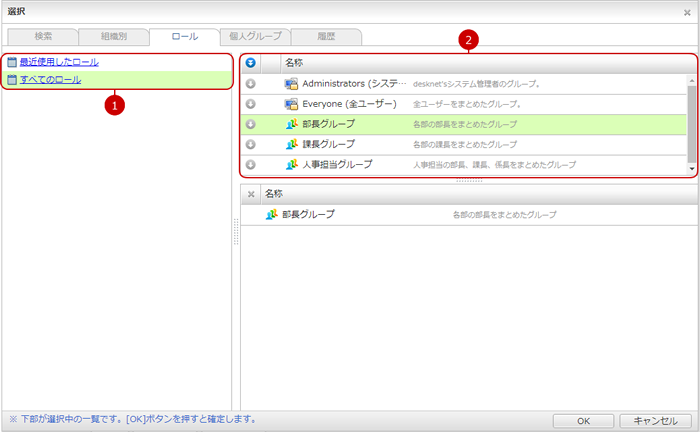Click the blue add-all arrow in list header
The image size is (700, 432).
(250, 62)
